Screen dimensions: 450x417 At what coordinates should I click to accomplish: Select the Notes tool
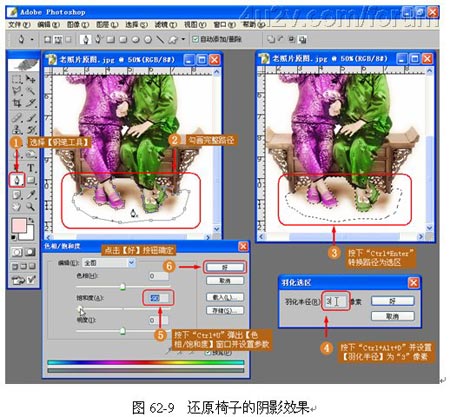(x=17, y=195)
